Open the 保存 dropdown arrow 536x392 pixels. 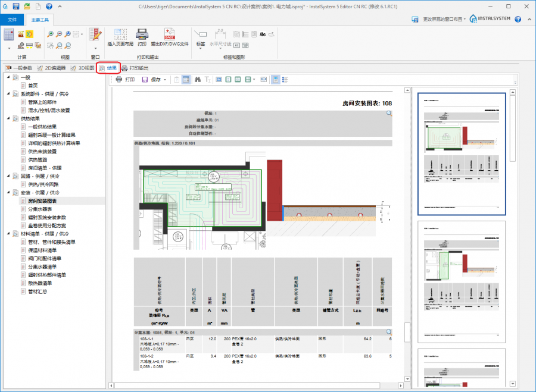[165, 80]
